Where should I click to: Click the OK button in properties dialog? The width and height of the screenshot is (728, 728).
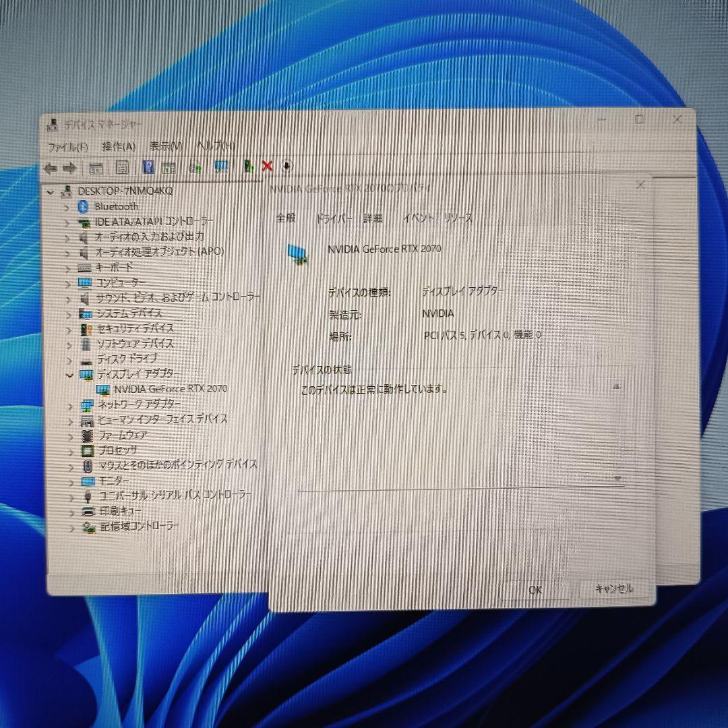click(535, 590)
